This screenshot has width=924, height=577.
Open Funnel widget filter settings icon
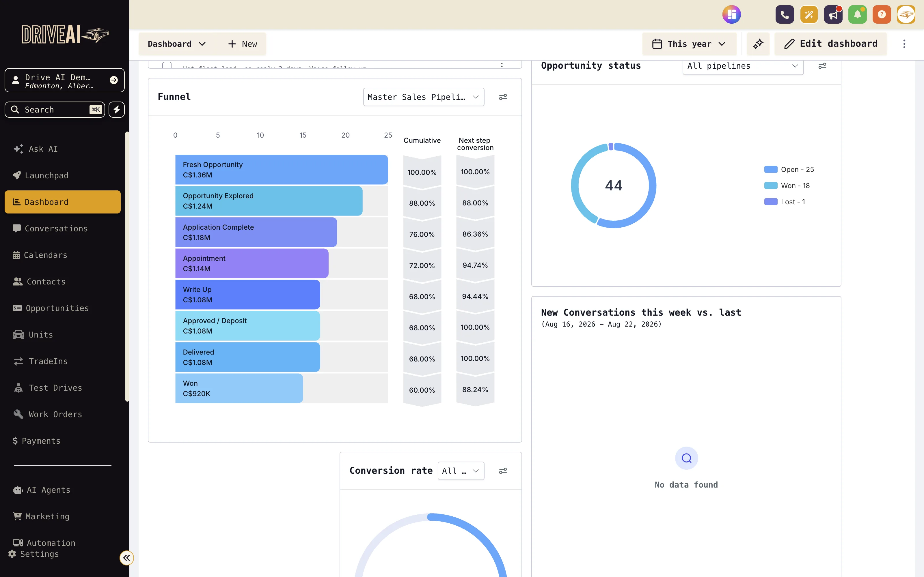coord(503,97)
